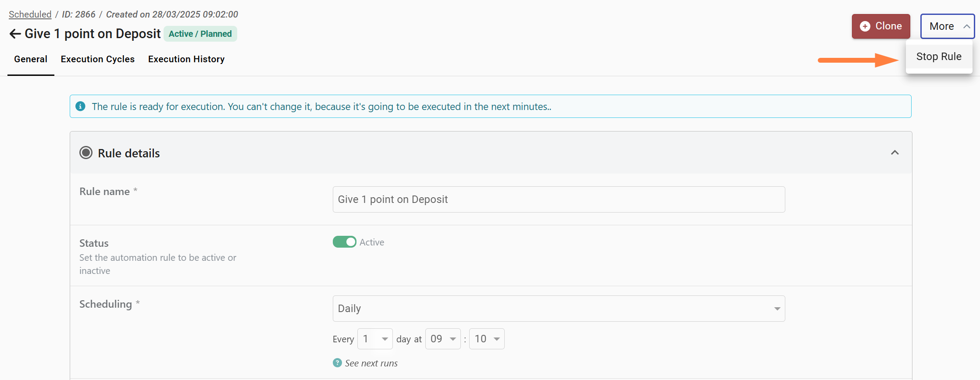Click the Rule name input field
Viewport: 980px width, 380px height.
point(558,199)
